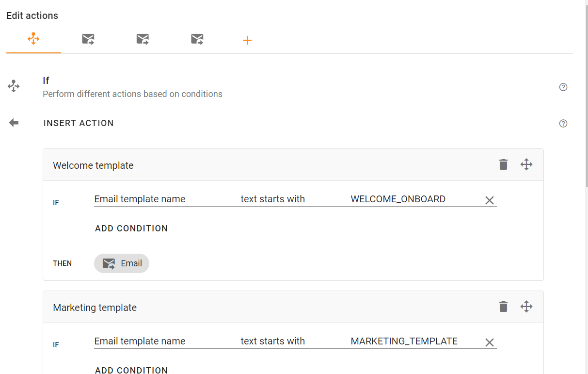
Task: Click INSERT ACTION button
Action: coord(79,123)
